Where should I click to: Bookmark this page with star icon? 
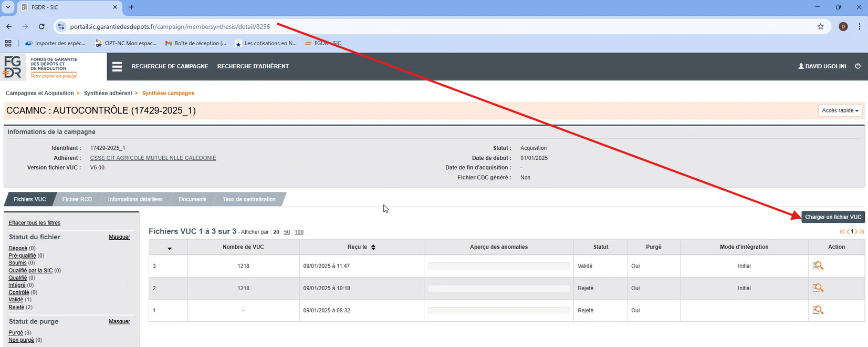tap(820, 27)
